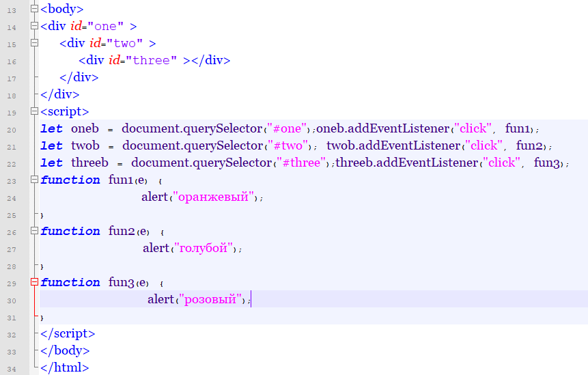Click the fun3 argument in threeb.addEventListener
This screenshot has height=375, width=588.
[548, 163]
